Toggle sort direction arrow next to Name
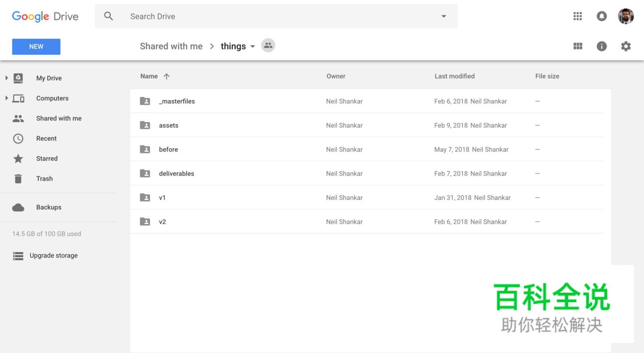 [x=167, y=76]
